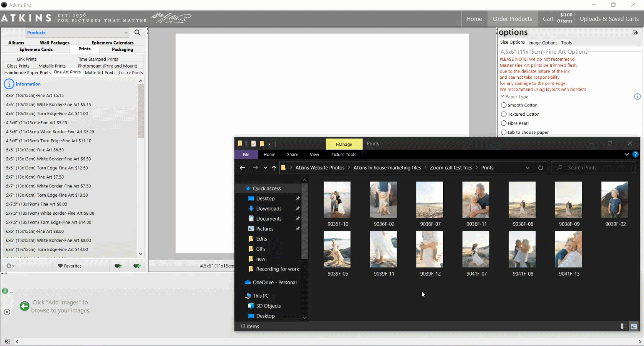Switch to Image Options tab

point(543,43)
